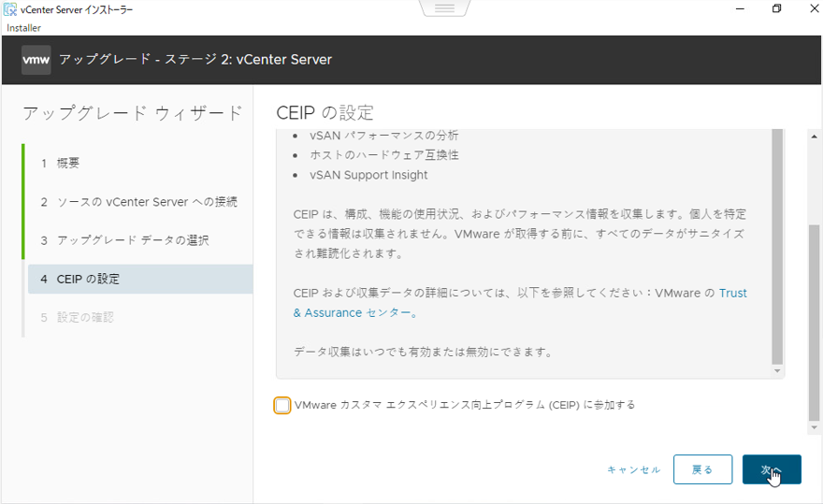Viewport: 823px width, 504px height.
Task: Click the ホストのハードウェア互換性 bullet text
Action: coord(384,155)
